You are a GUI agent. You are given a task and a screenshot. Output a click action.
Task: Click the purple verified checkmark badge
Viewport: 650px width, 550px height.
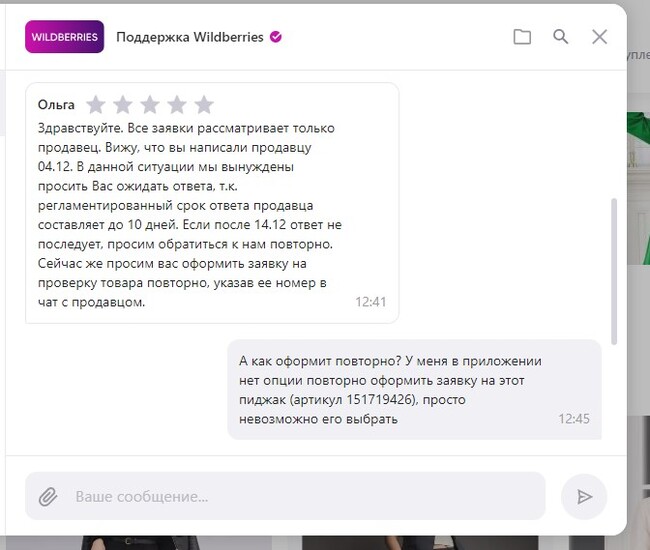(276, 37)
